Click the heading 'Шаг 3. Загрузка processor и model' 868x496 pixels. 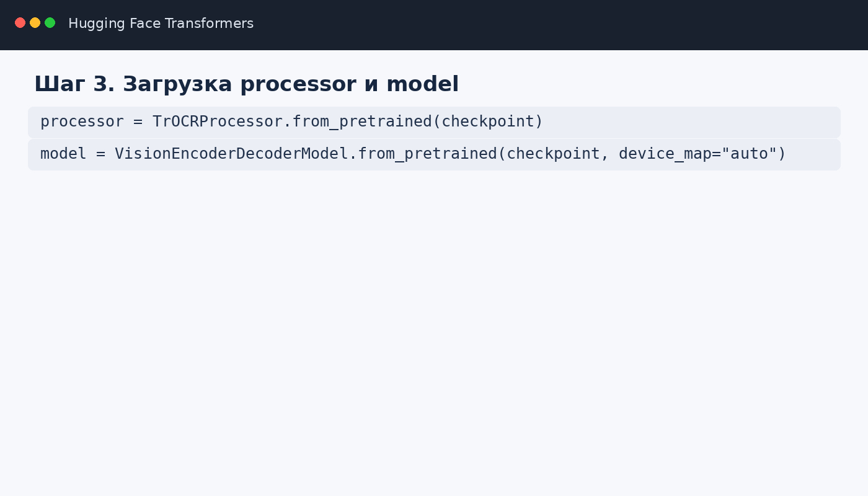coord(246,84)
